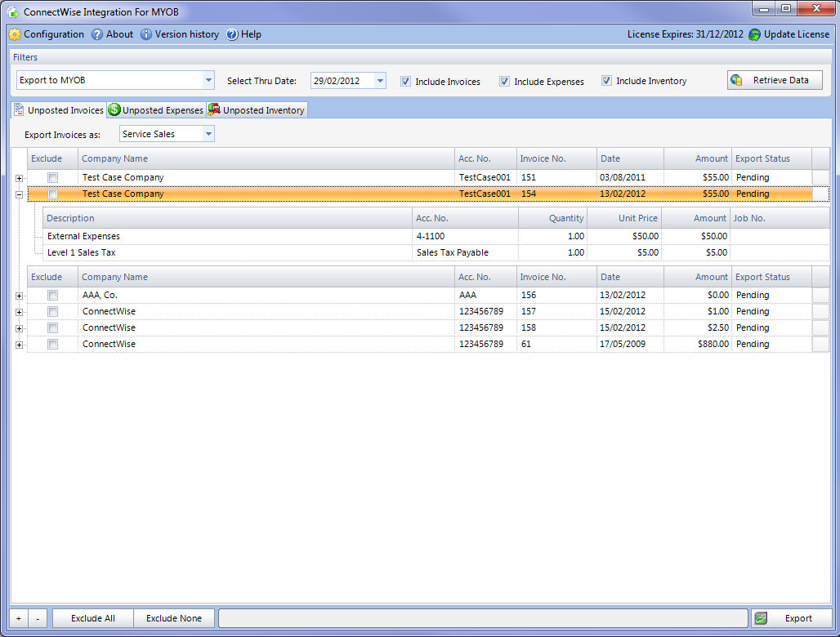Click the Export button

791,618
